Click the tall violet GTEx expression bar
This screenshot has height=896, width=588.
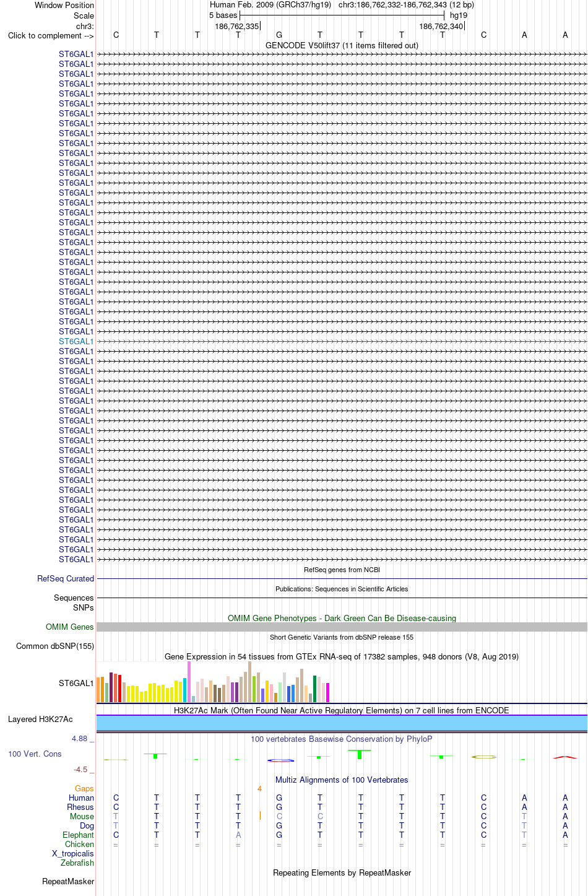[189, 682]
